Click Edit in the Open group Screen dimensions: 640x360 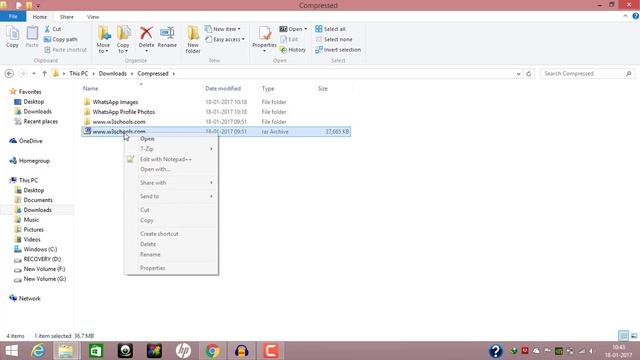click(x=289, y=39)
